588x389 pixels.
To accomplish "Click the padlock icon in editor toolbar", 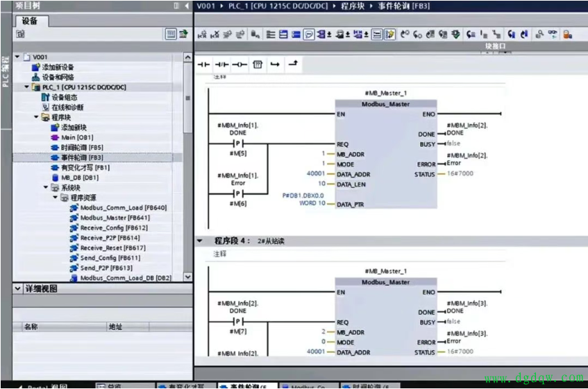I will pos(567,34).
